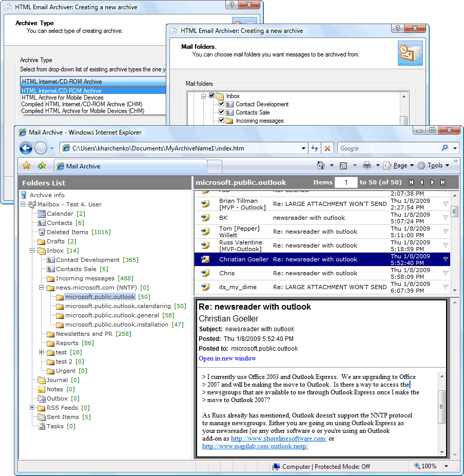
Task: Click the message icon in BK row
Action: [205, 218]
